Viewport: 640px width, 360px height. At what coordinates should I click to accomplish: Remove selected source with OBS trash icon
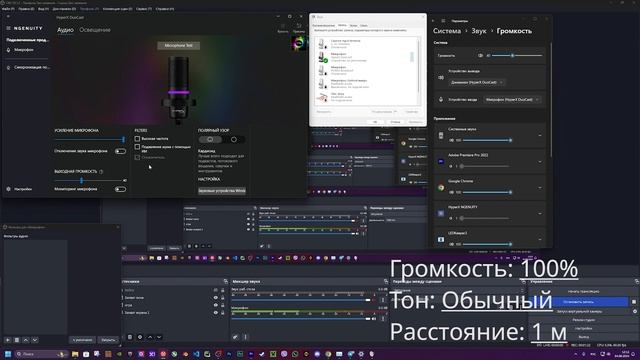click(130, 337)
